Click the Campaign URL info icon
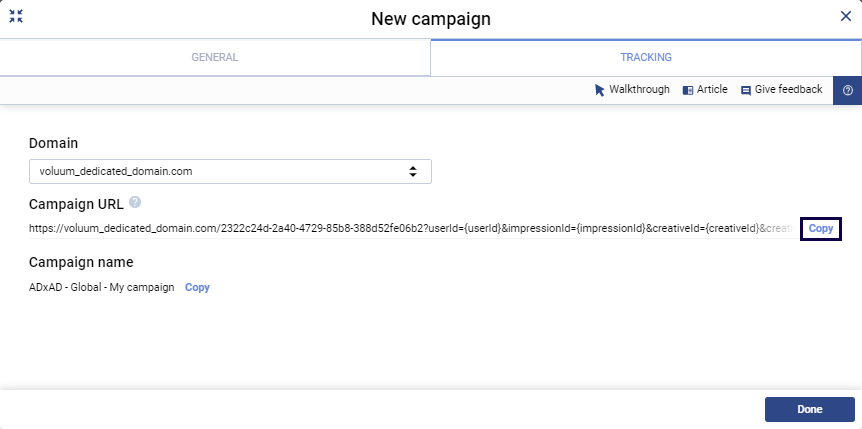The image size is (862, 429). coord(135,203)
